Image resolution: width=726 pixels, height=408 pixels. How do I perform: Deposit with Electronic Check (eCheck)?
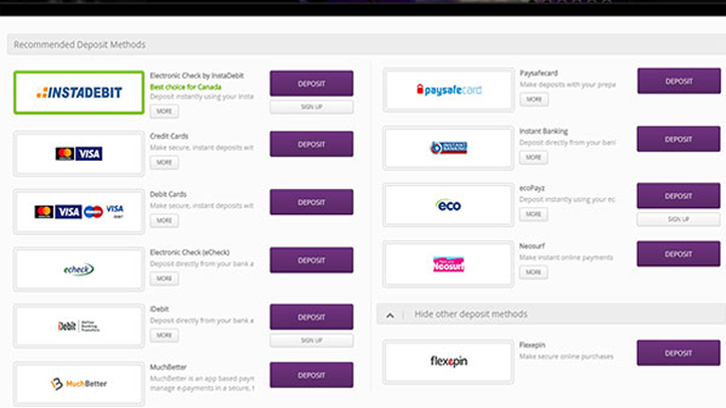coord(312,260)
